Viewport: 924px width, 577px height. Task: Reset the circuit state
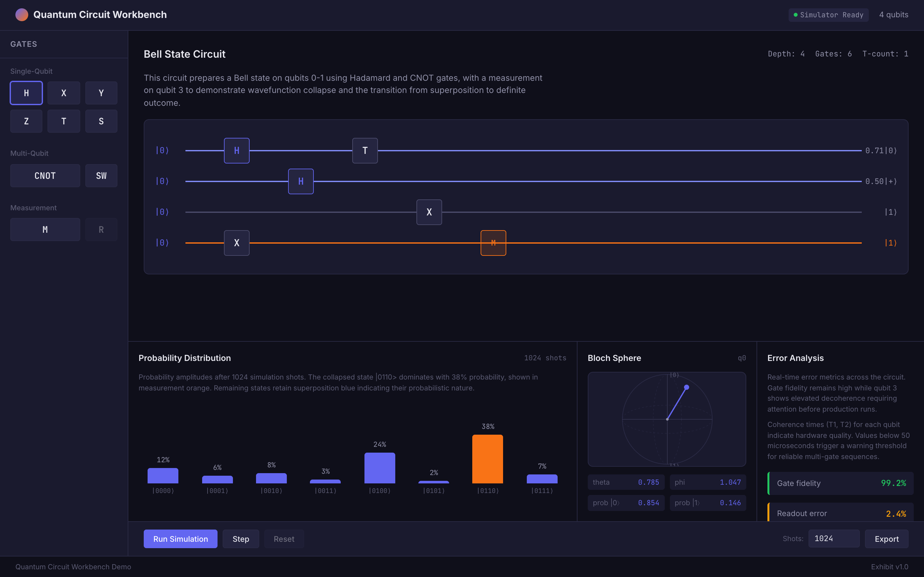pyautogui.click(x=284, y=539)
